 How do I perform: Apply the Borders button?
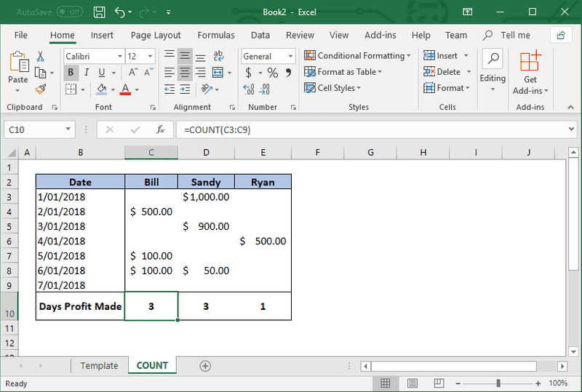tap(71, 89)
